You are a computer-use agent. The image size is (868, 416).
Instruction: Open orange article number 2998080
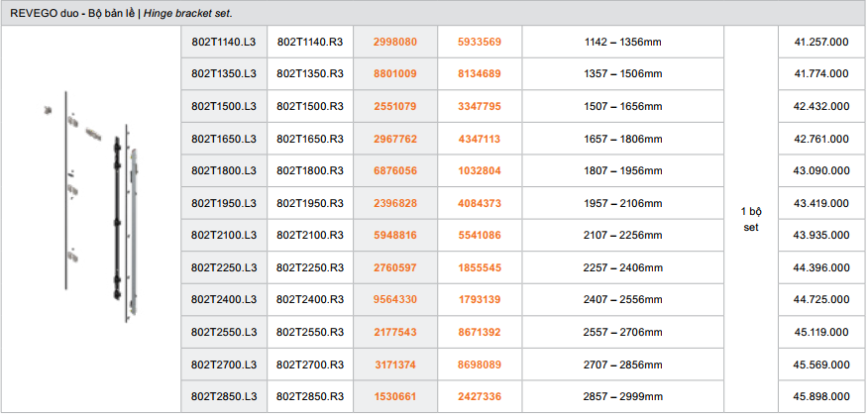[394, 42]
